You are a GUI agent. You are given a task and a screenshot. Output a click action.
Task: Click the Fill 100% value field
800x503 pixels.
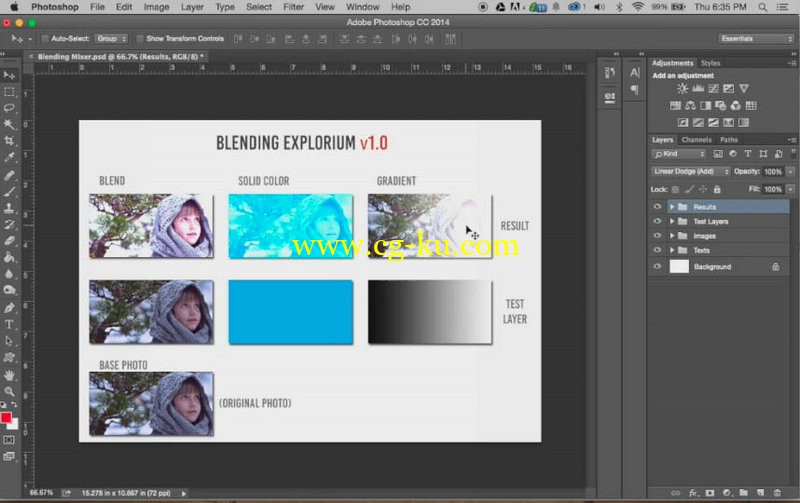773,189
